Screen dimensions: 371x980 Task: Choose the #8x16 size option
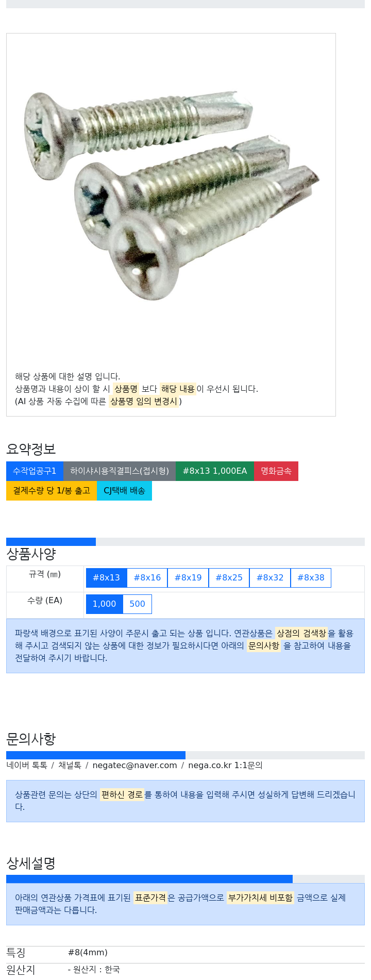coord(147,578)
